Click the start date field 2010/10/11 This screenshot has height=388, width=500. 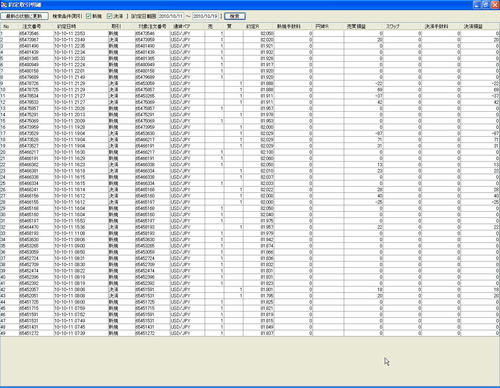click(x=171, y=16)
